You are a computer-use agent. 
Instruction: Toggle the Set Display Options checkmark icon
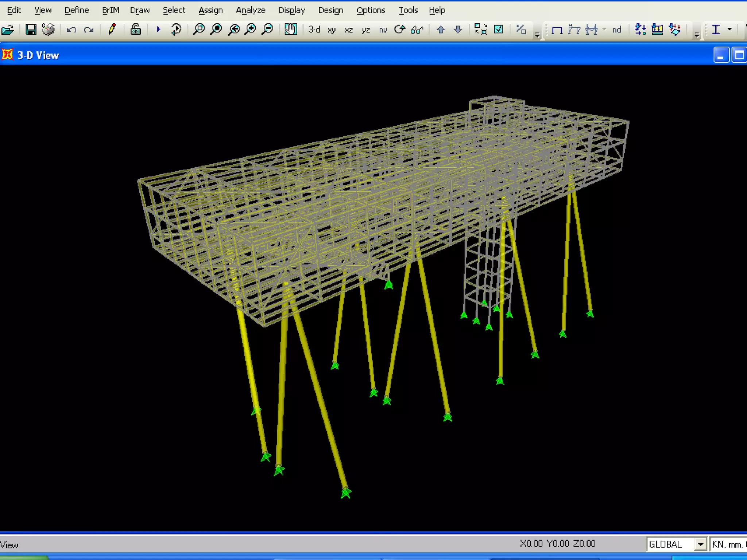(x=498, y=30)
